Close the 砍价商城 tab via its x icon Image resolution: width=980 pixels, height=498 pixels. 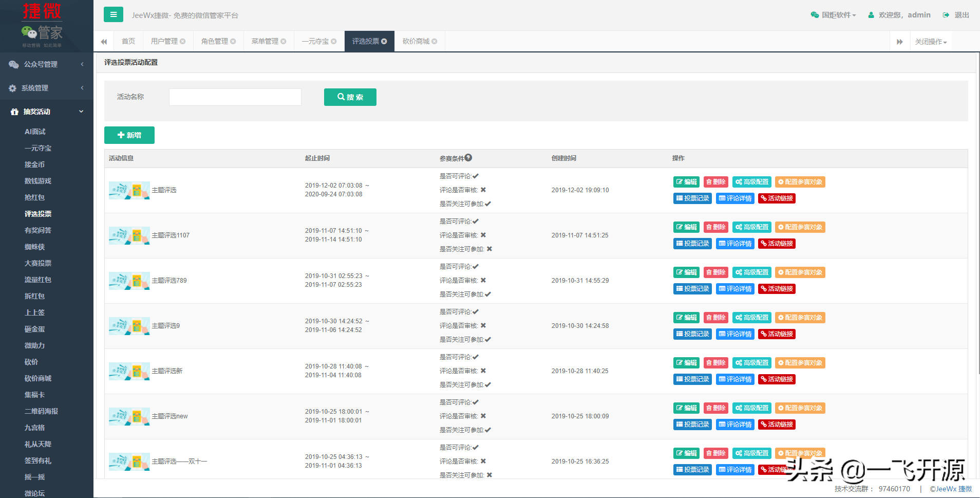(x=435, y=41)
